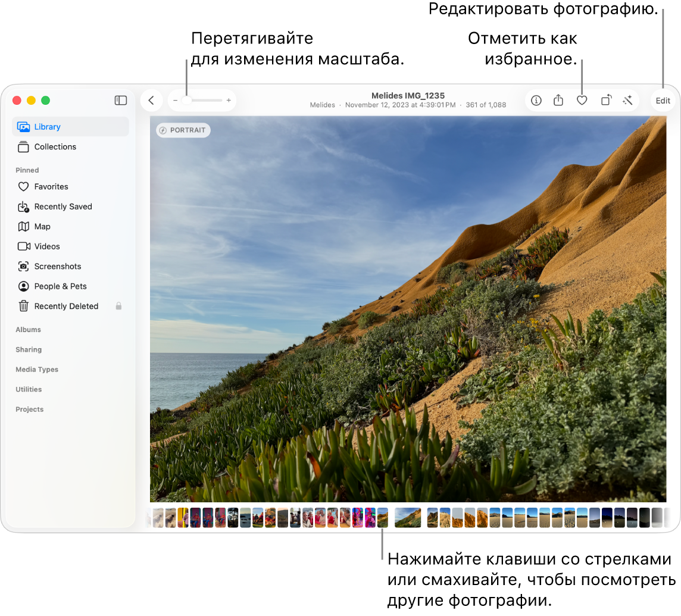Open Collections in the sidebar
The height and width of the screenshot is (616, 681).
click(55, 147)
